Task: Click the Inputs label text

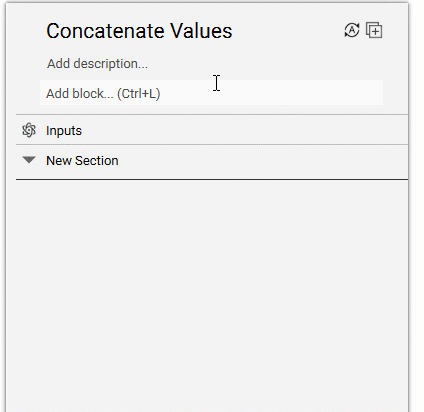Action: pos(64,131)
